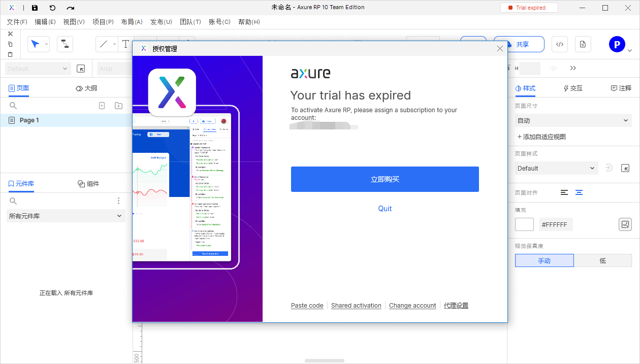Screen dimensions: 640x364
Task: Click the Trial expired badge
Action: pos(529,8)
